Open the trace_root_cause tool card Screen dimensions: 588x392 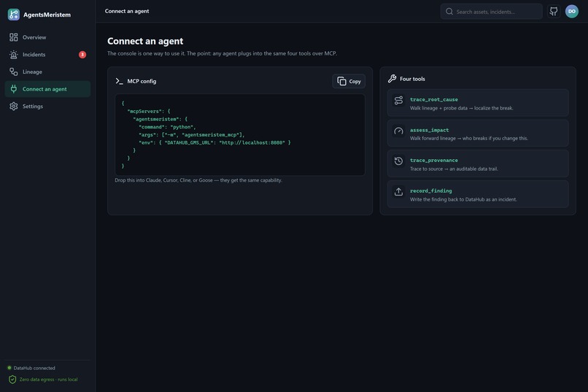pos(478,103)
